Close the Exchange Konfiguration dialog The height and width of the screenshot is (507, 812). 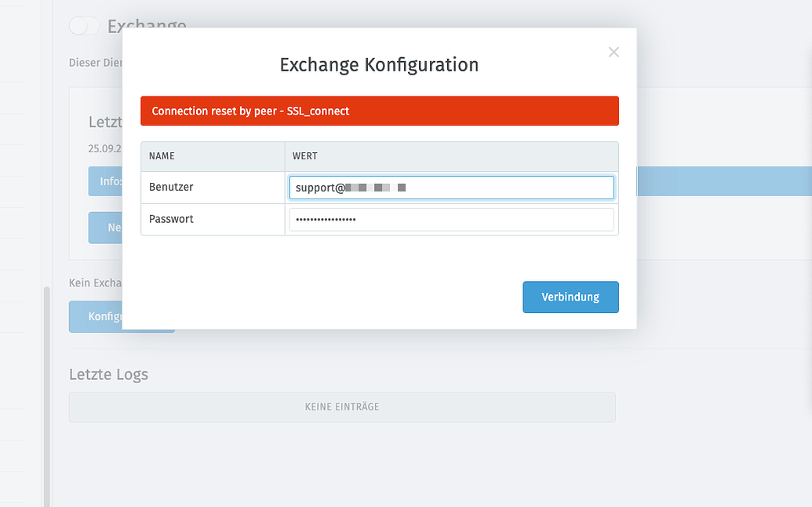coord(614,52)
